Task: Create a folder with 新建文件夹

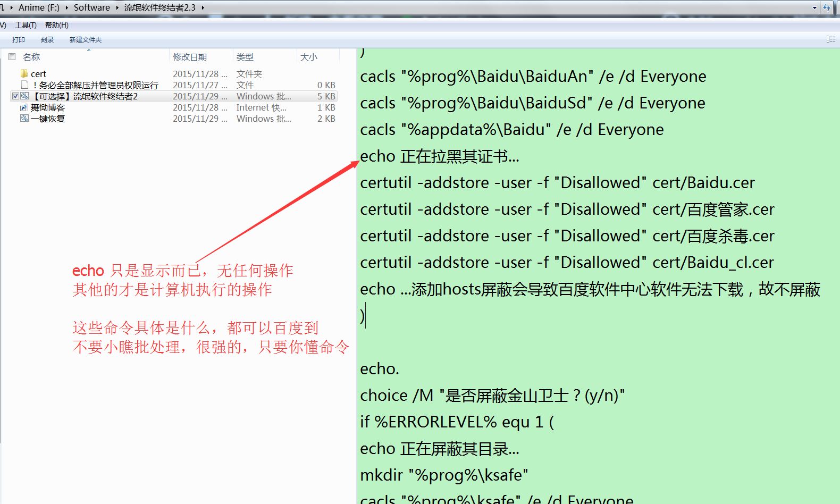Action: pos(85,39)
